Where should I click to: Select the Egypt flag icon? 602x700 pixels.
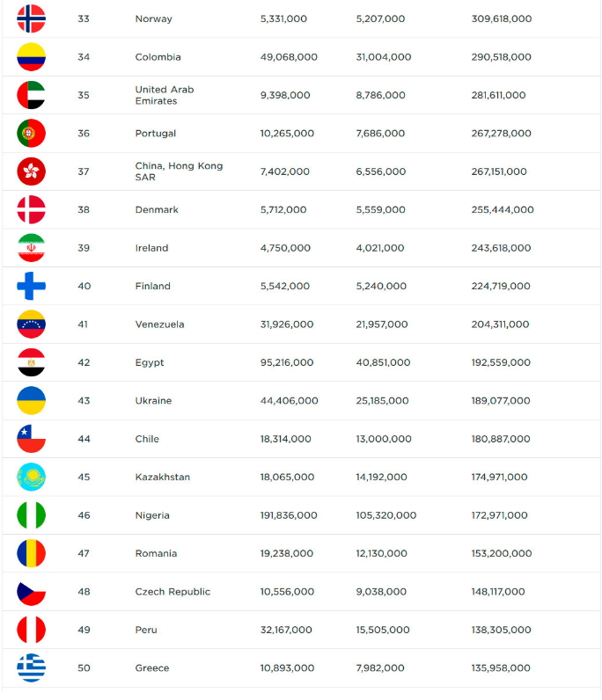pos(32,362)
